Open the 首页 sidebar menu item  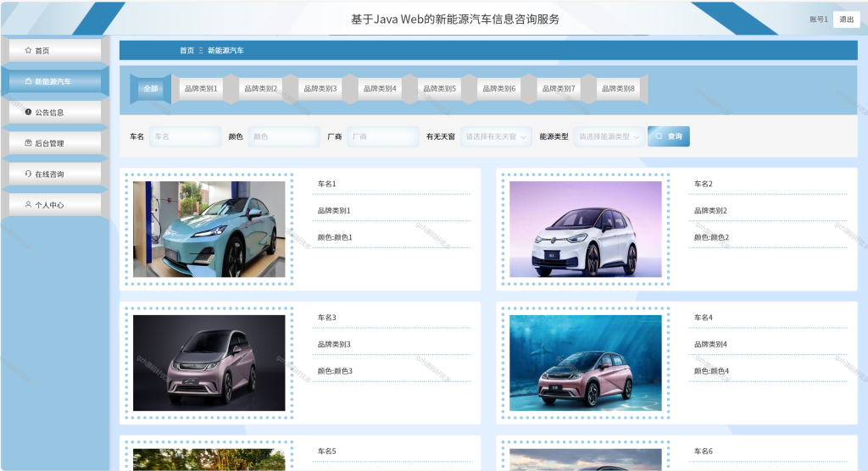(55, 50)
